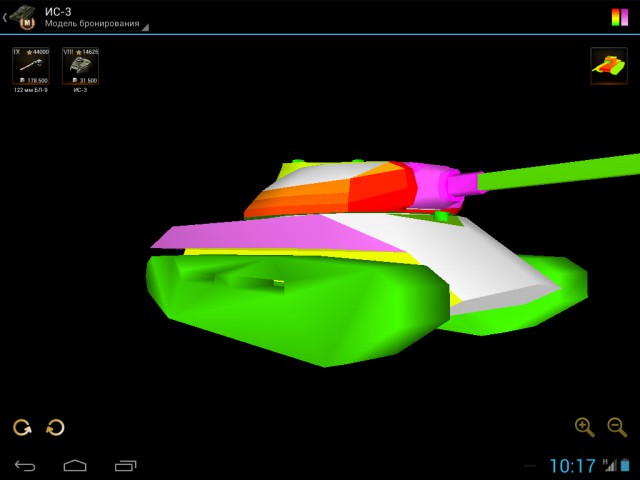Select the 122 мм БЛ-9 gun module
This screenshot has width=640, height=480.
[x=31, y=66]
